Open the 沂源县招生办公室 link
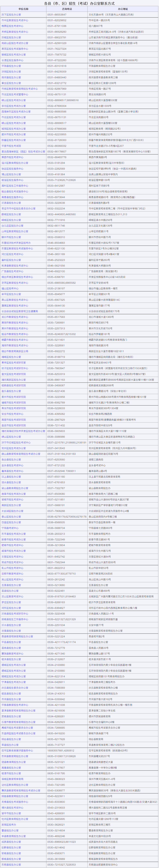 pos(11,203)
